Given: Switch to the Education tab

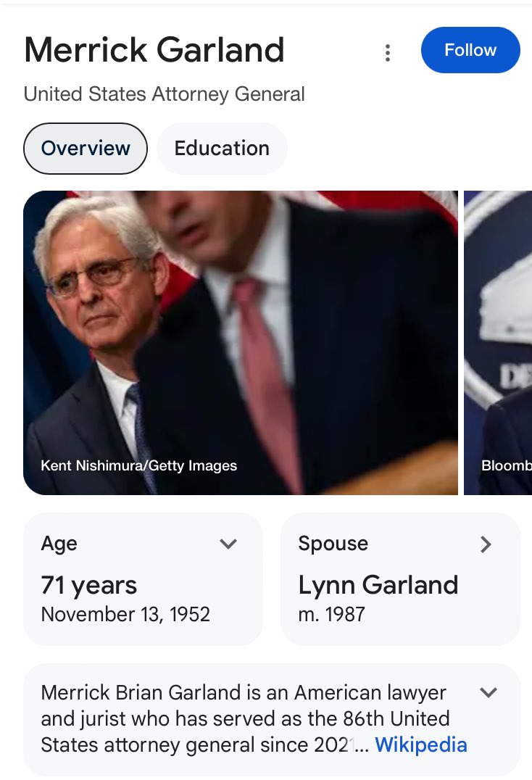Looking at the screenshot, I should 222,149.
